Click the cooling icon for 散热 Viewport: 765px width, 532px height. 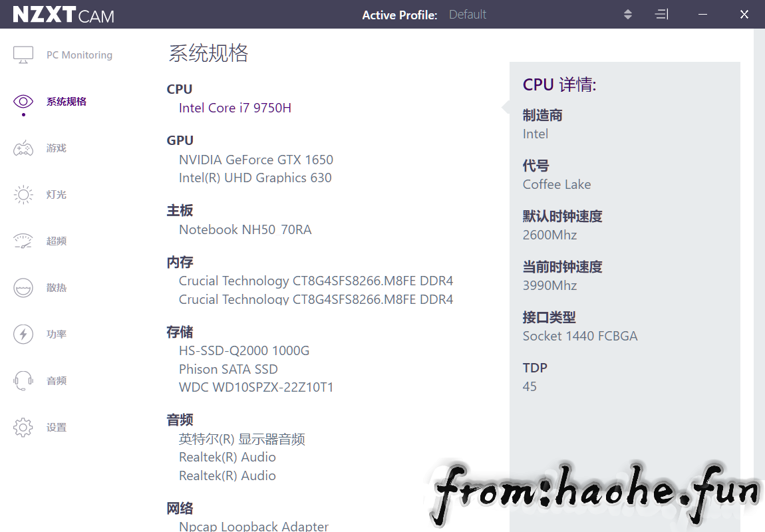[x=23, y=288]
